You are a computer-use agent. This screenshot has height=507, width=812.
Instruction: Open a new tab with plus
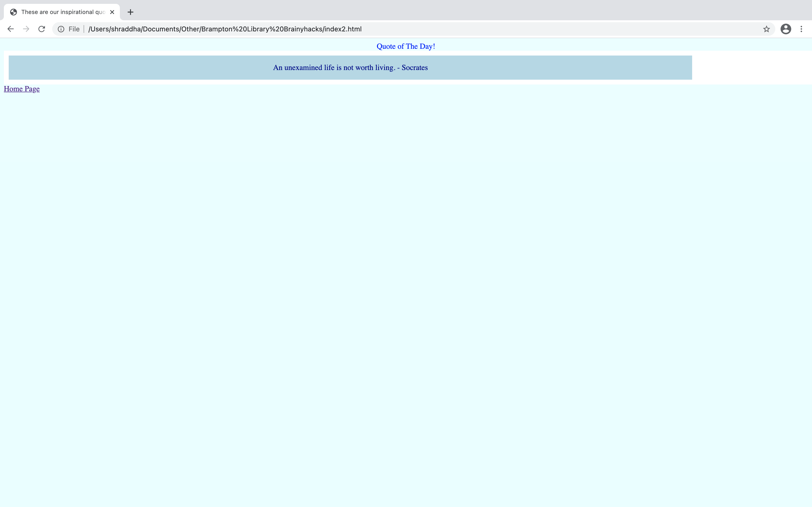coord(130,12)
